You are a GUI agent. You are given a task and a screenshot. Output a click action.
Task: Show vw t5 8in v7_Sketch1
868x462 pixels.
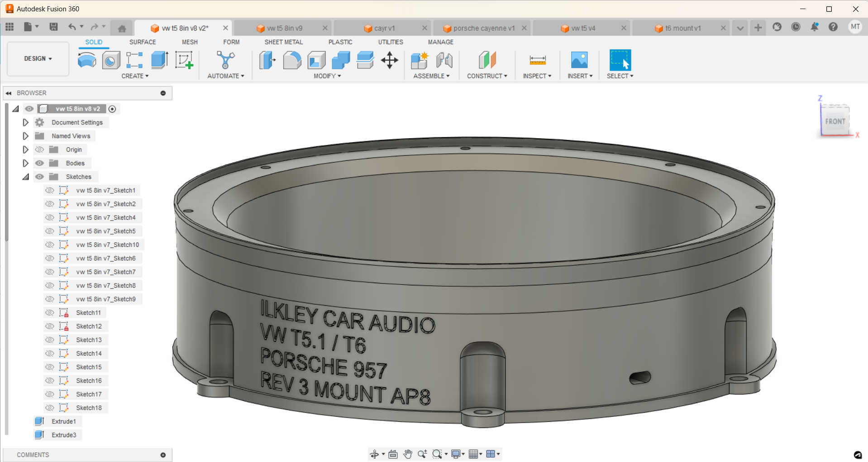(50, 190)
